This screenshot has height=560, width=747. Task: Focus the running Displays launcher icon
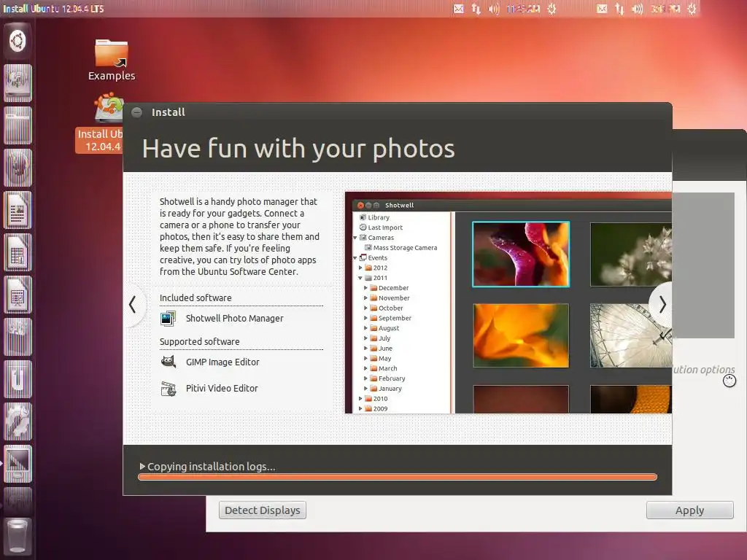coord(18,464)
